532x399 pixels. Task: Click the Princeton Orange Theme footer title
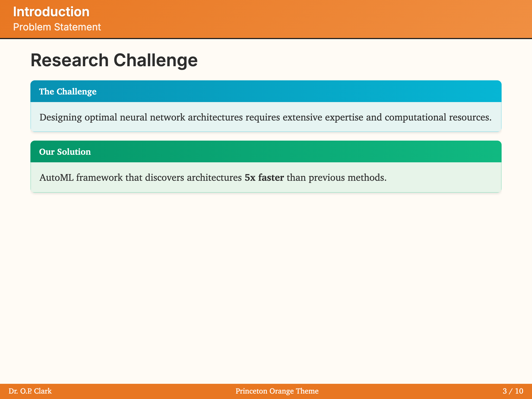pos(277,391)
